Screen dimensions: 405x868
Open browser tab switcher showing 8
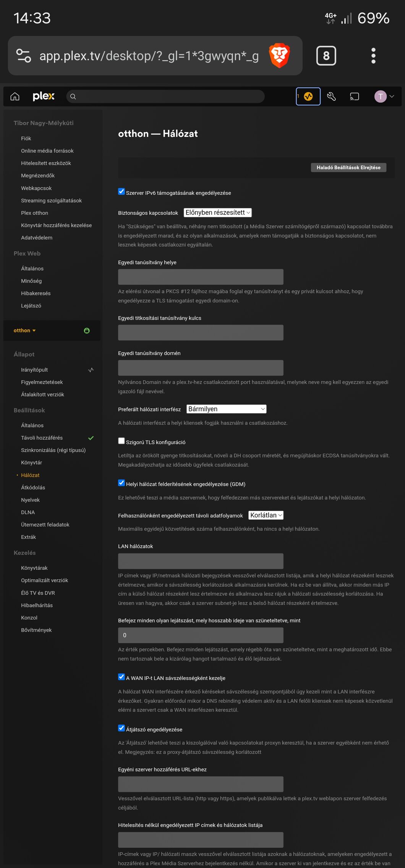326,56
